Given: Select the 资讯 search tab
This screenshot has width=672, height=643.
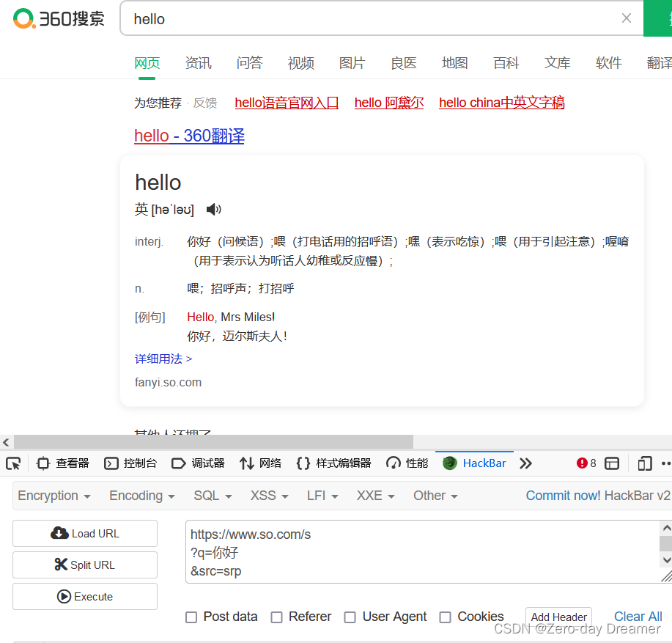Looking at the screenshot, I should tap(199, 63).
